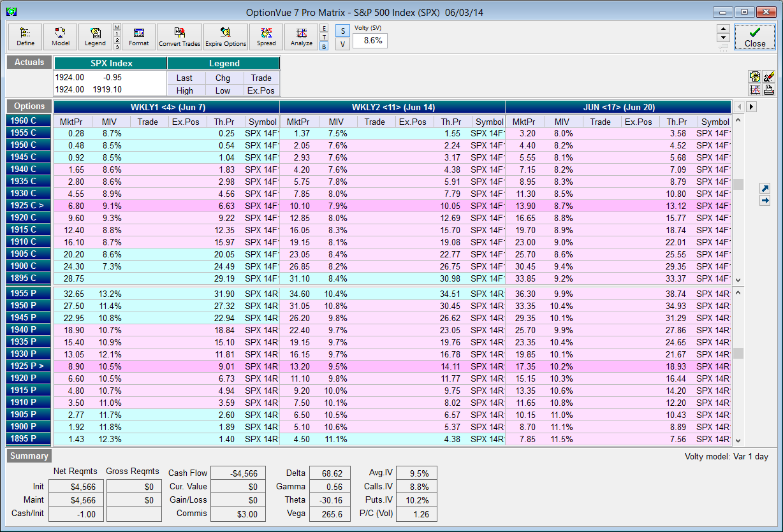The image size is (783, 532).
Task: Click the copy-hand icon above the options grid
Action: pyautogui.click(x=756, y=76)
